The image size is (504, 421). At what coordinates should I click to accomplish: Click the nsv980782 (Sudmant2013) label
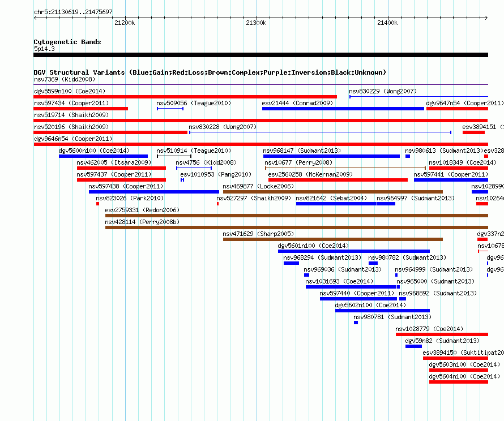407,257
